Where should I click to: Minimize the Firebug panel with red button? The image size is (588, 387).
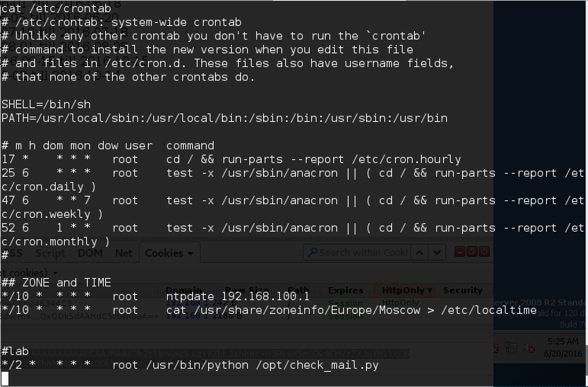point(460,252)
